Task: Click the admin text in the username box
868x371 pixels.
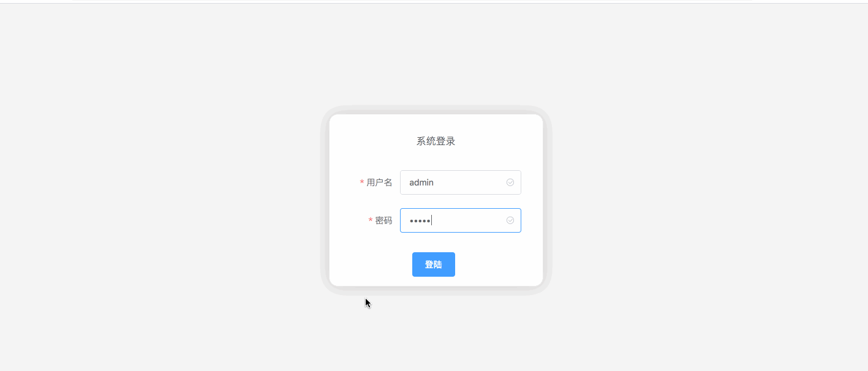Action: coord(421,182)
